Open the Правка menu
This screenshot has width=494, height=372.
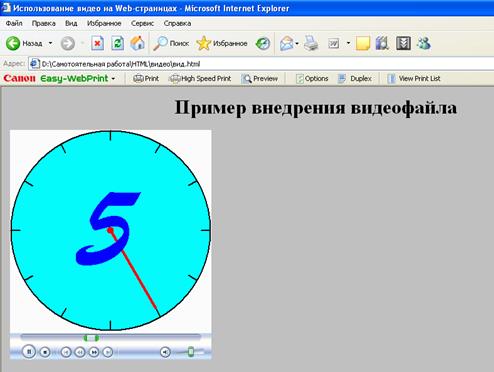click(x=44, y=23)
